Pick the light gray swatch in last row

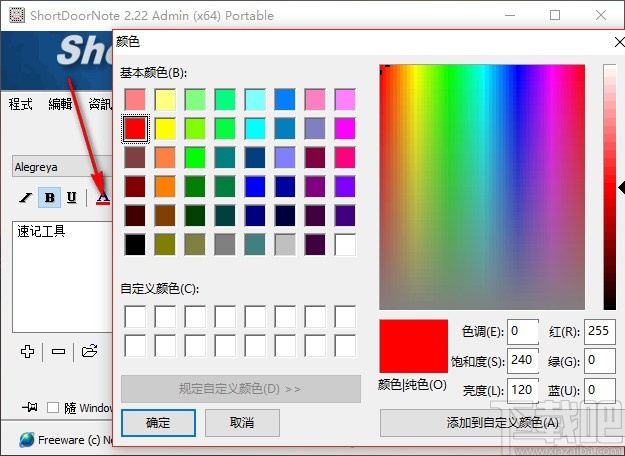pyautogui.click(x=285, y=244)
